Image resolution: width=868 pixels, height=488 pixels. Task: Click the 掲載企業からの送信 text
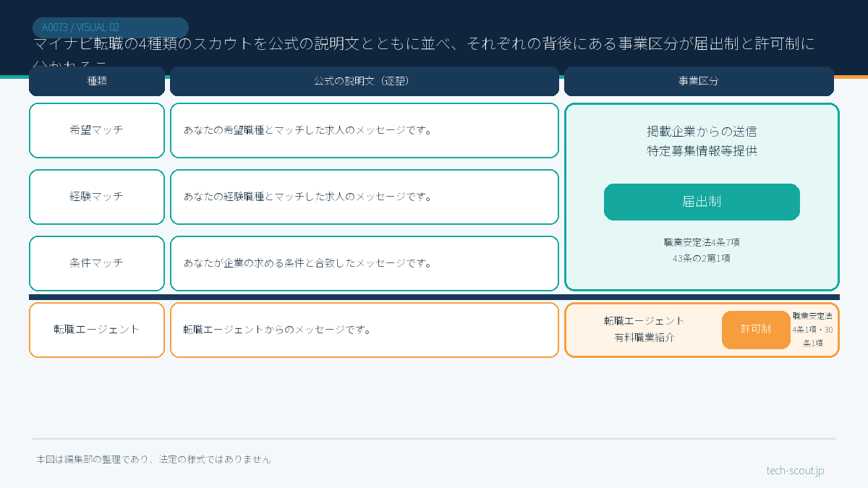click(702, 132)
